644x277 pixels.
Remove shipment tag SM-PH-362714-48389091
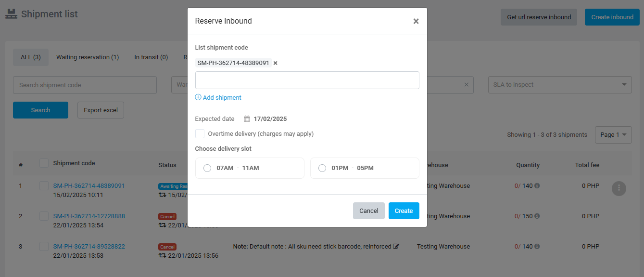pyautogui.click(x=276, y=63)
